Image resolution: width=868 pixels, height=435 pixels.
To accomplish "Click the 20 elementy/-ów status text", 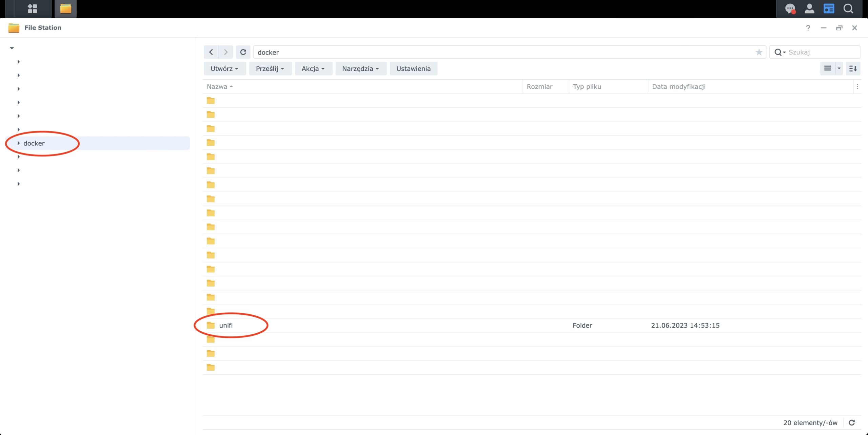I will point(810,422).
